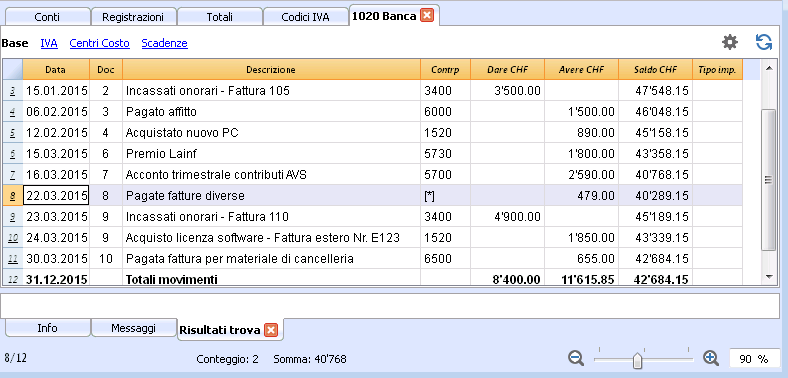Click the table scrollbar down arrow
Viewport: 788px width, 378px height.
[768, 276]
